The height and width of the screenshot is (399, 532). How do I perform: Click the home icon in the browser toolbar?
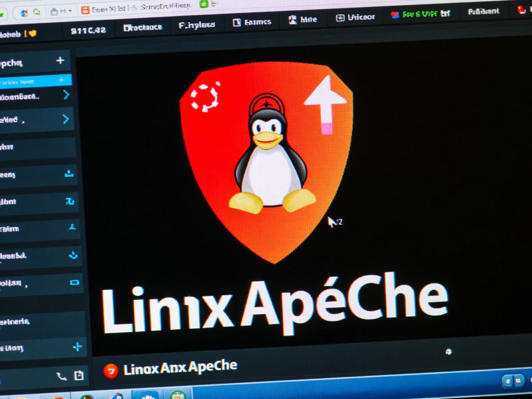[54, 11]
